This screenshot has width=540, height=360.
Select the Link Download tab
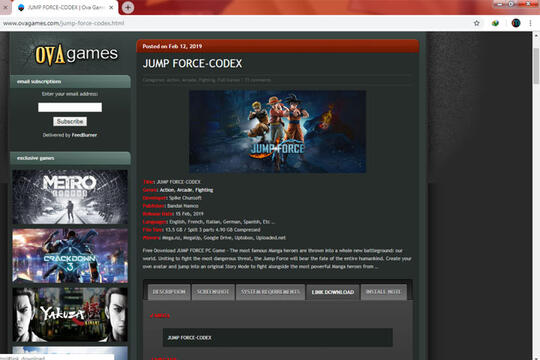333,292
